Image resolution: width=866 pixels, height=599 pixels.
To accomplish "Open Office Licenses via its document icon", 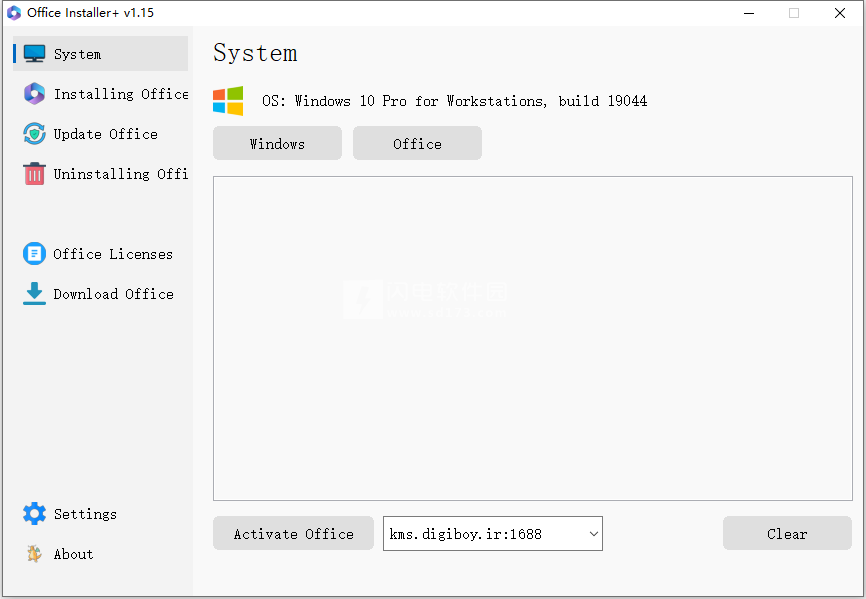I will (x=34, y=254).
